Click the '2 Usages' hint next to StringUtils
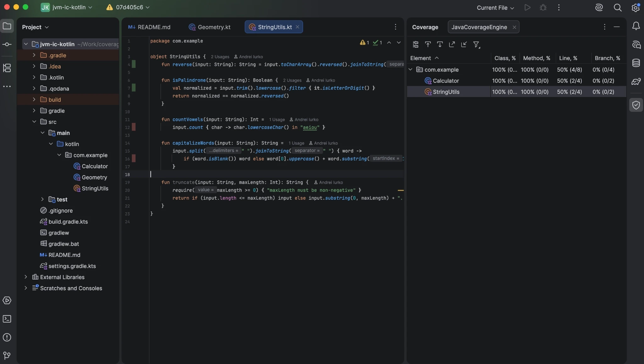 click(220, 57)
